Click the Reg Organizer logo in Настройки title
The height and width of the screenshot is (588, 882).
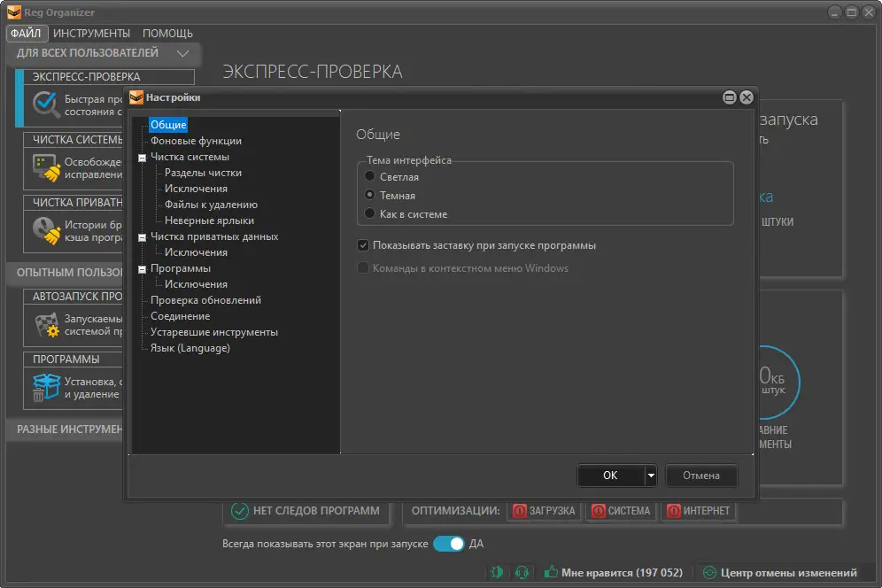[136, 97]
